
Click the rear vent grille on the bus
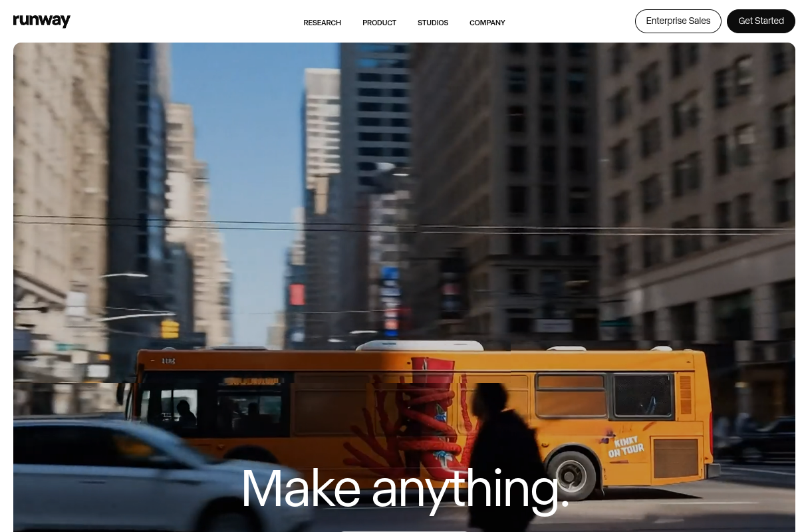tap(686, 394)
